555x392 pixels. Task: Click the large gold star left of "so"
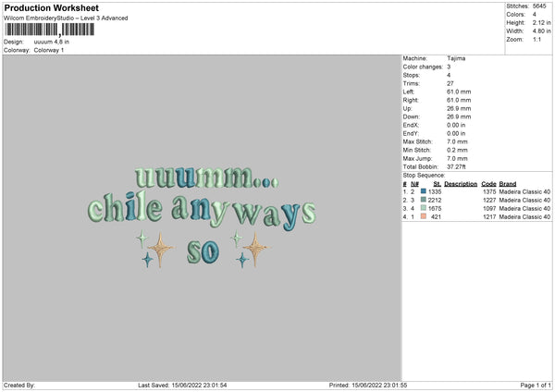[x=160, y=249]
